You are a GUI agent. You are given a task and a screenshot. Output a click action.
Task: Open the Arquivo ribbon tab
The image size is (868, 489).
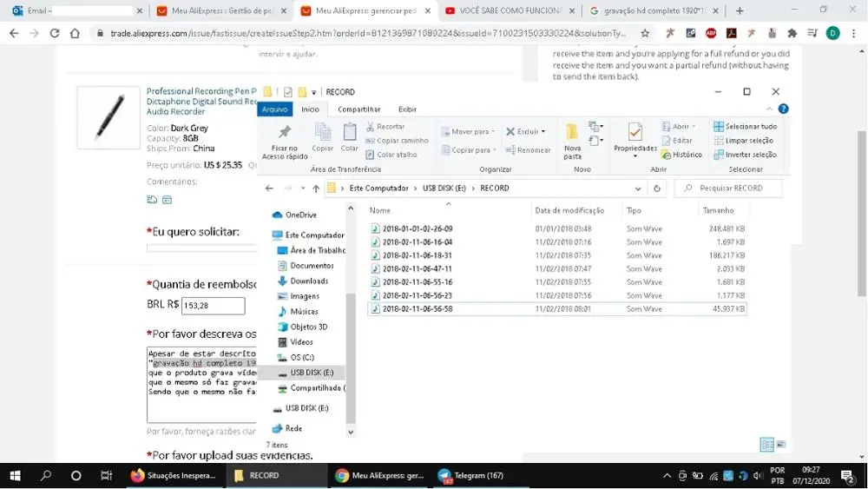274,109
